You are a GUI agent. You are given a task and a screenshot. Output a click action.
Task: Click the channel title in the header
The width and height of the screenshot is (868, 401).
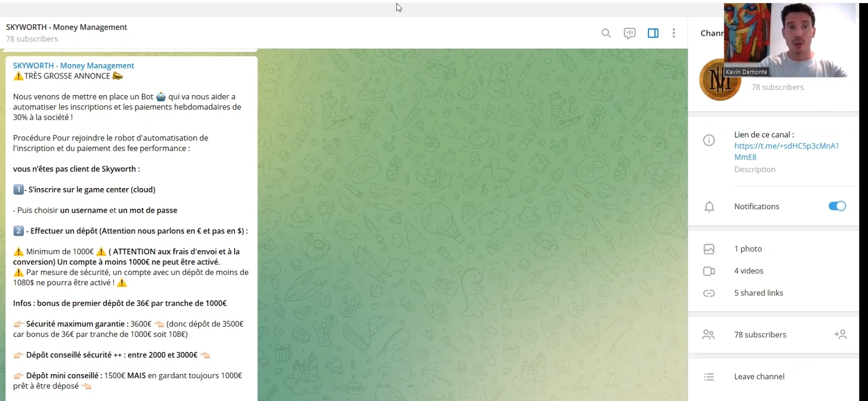pos(67,27)
